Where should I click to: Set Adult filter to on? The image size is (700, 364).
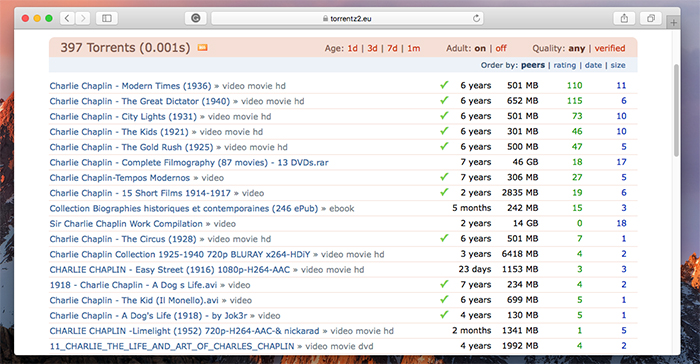[480, 48]
